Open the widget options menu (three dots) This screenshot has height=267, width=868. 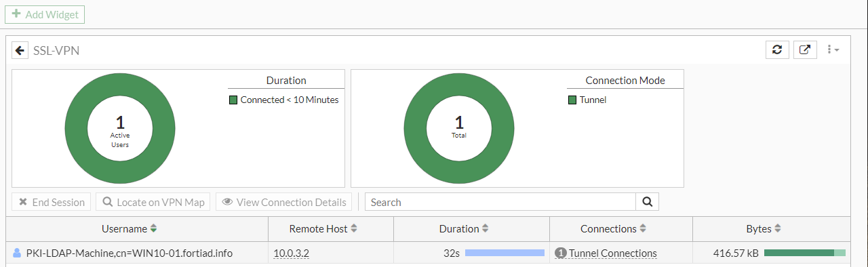tap(833, 49)
